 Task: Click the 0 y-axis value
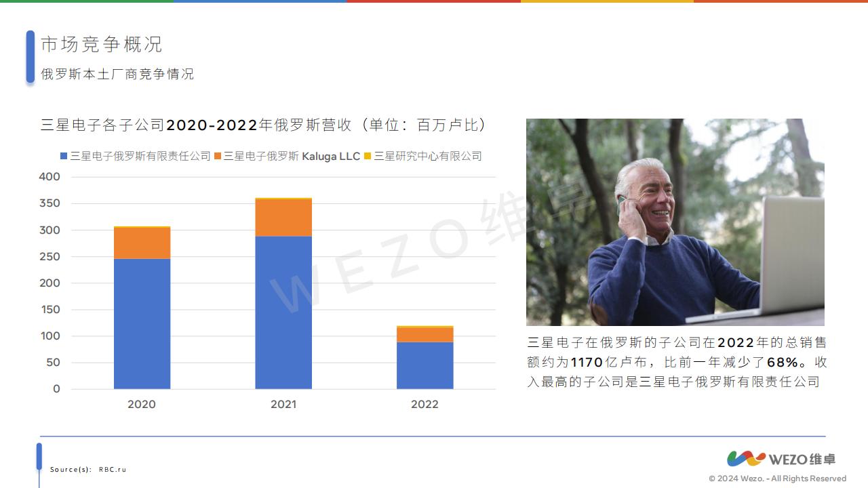point(57,389)
